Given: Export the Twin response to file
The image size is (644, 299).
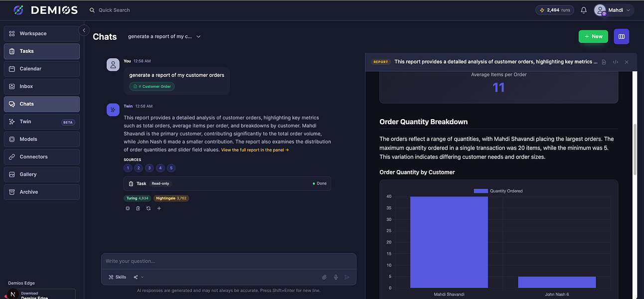Looking at the screenshot, I should [138, 208].
